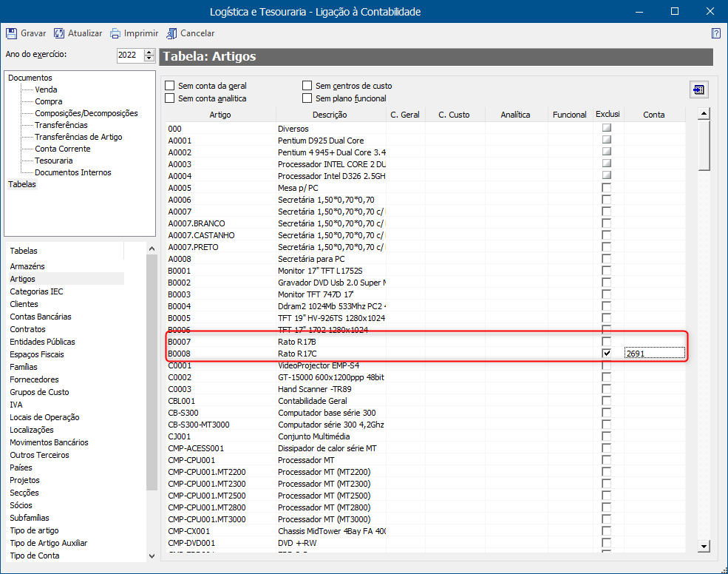
Task: Toggle Sem centros de custo filter
Action: tap(307, 86)
